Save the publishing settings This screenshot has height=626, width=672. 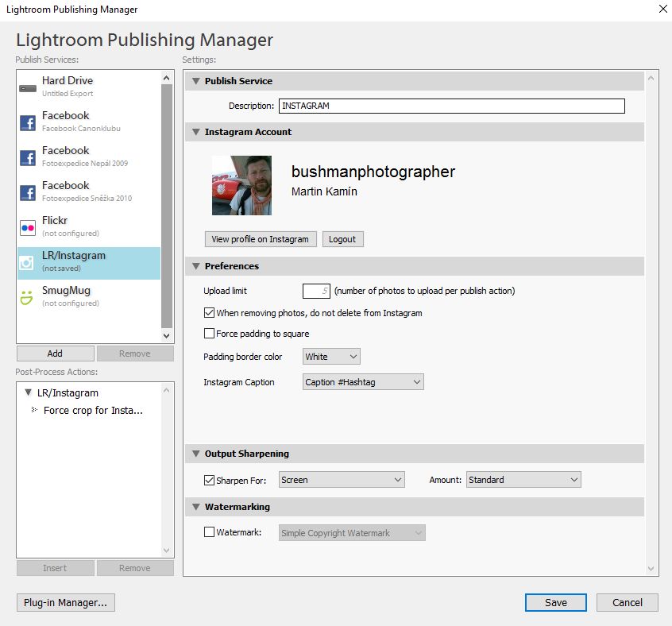(x=556, y=602)
